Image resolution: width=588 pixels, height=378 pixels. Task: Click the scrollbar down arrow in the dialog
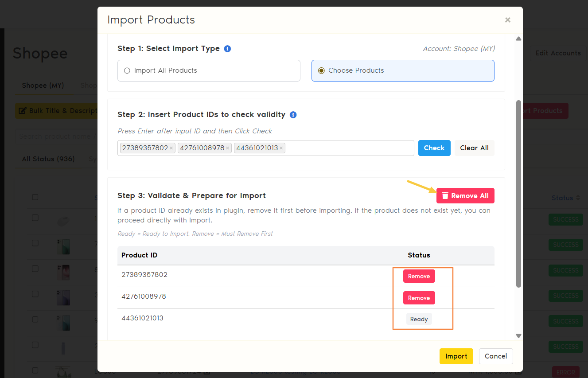[x=518, y=336]
